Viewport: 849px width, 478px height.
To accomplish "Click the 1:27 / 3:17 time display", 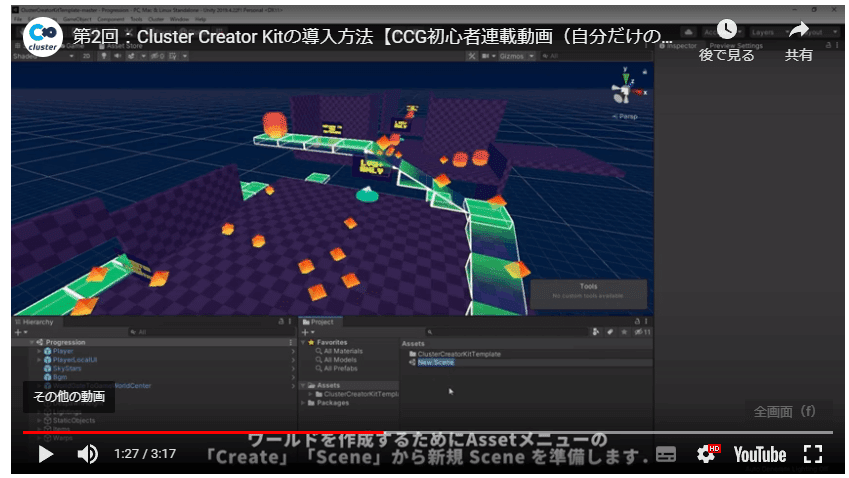I will (145, 454).
